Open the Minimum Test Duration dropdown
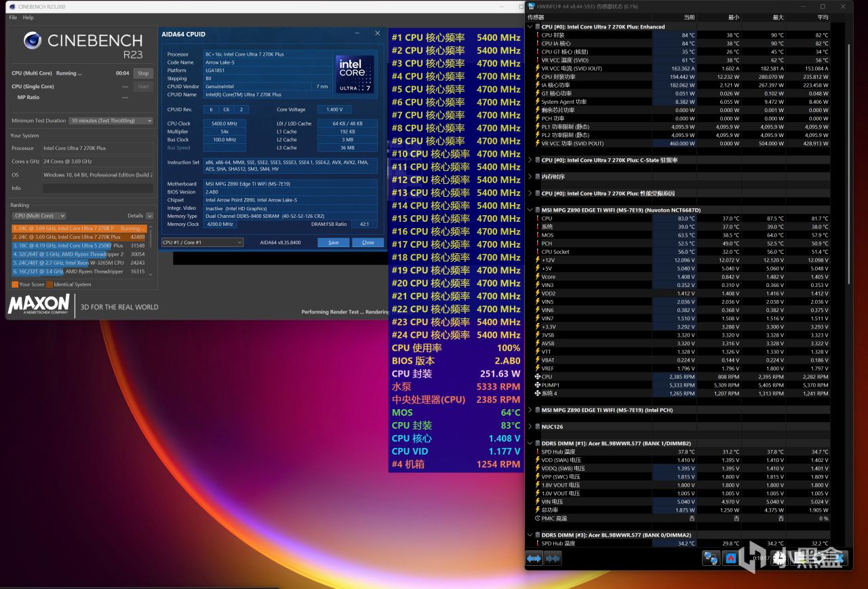 (x=111, y=121)
